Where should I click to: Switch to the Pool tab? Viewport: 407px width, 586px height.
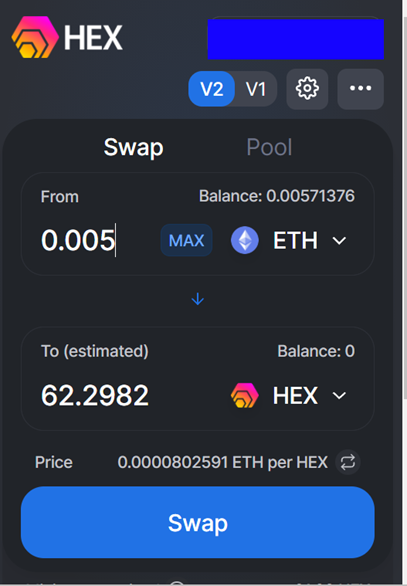pos(269,147)
